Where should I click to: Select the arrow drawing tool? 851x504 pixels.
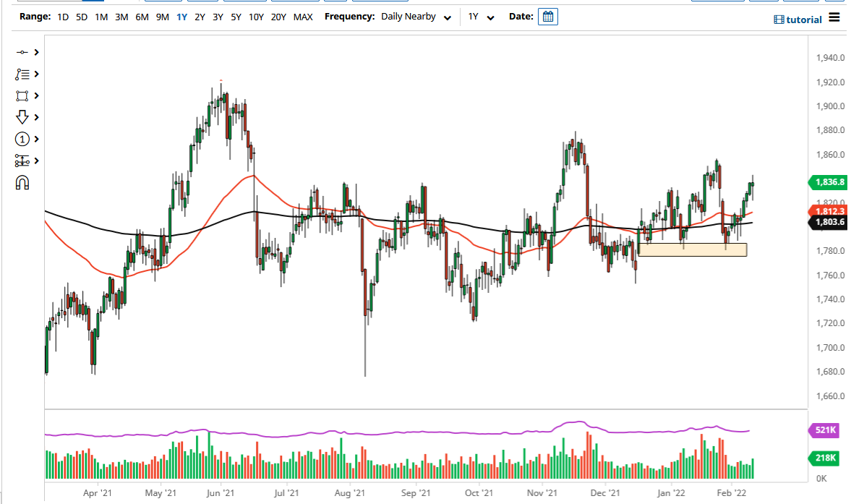22,116
